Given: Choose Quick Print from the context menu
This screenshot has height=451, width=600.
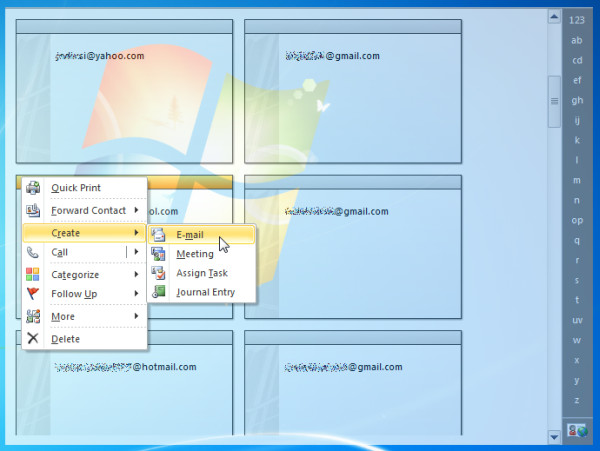Looking at the screenshot, I should pos(85,188).
